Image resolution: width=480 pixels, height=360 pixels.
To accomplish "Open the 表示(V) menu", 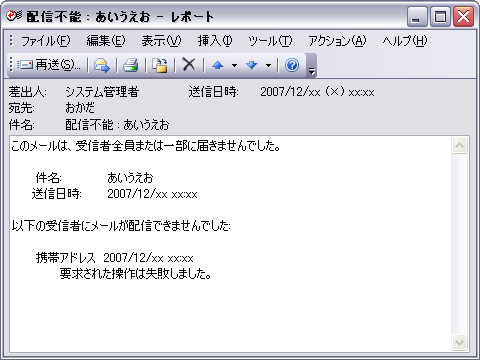I will (161, 41).
